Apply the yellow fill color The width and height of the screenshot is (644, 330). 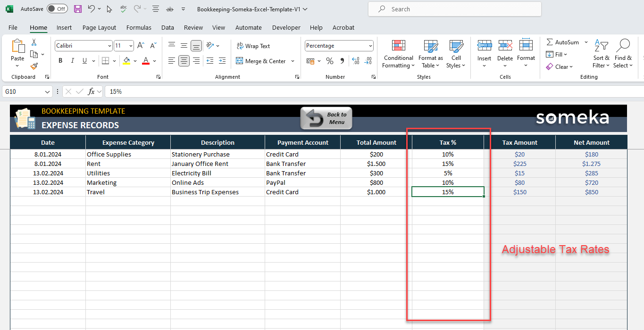coord(126,61)
